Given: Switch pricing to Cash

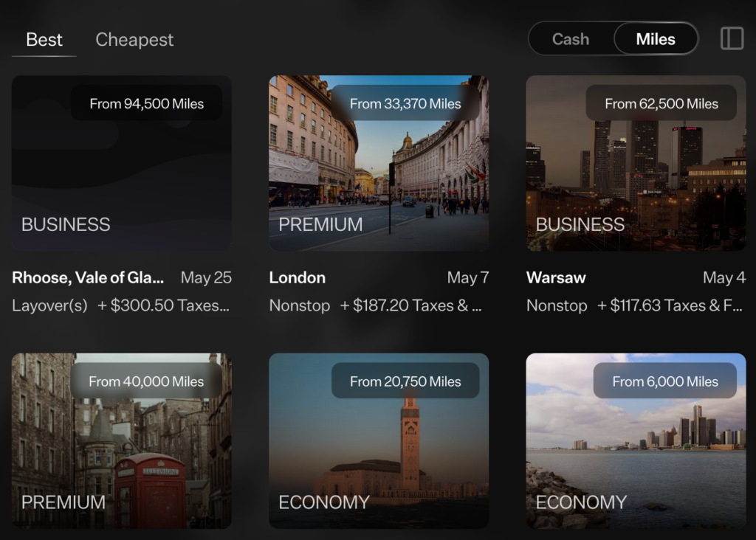Looking at the screenshot, I should point(571,39).
